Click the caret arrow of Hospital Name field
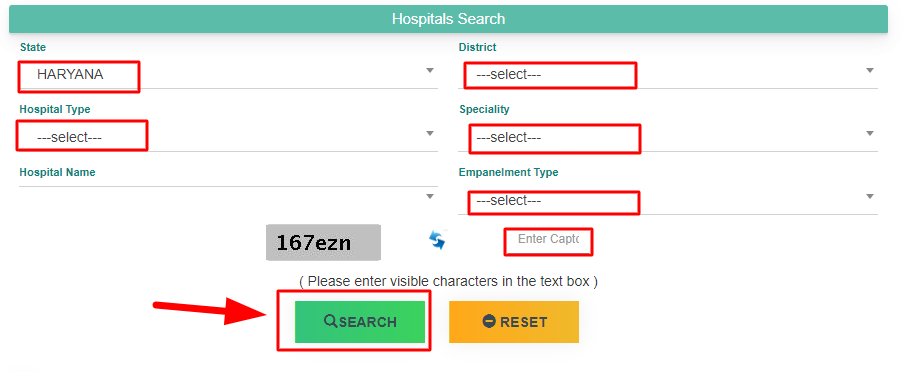The height and width of the screenshot is (372, 908). click(430, 197)
